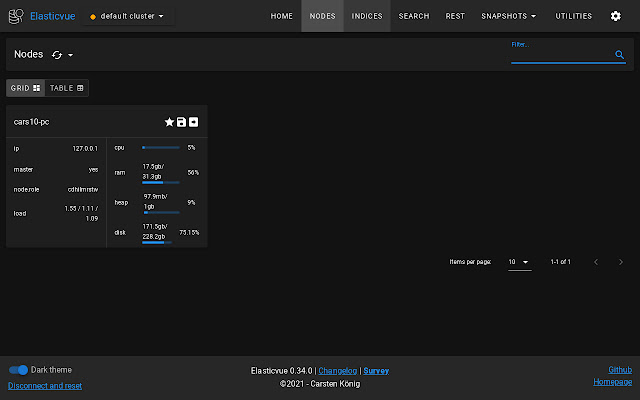Expand the refresh interval dropdown arrow
The height and width of the screenshot is (400, 640).
point(71,55)
